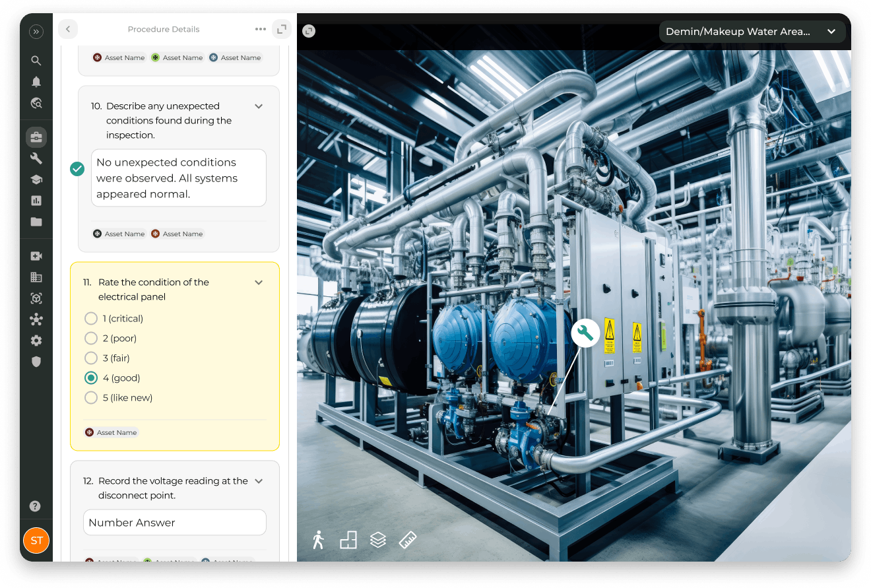This screenshot has height=588, width=871.
Task: Click the Procedure Details title
Action: click(x=164, y=29)
